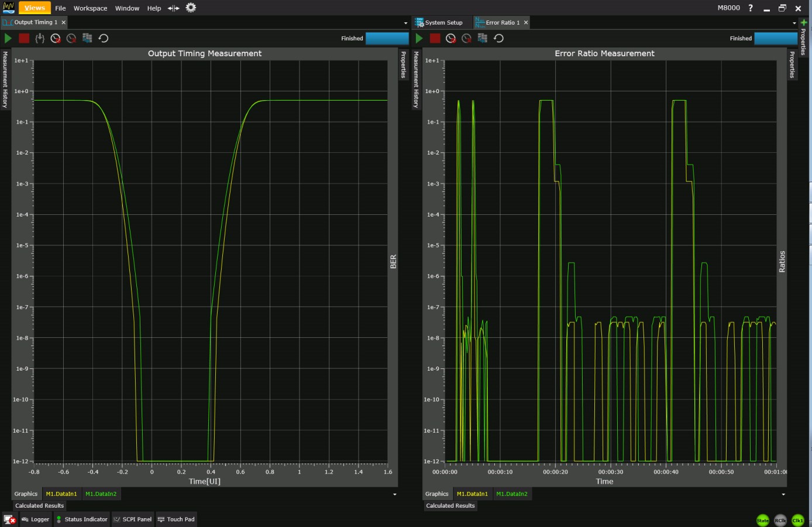Open the settings gear in the menu bar

[191, 8]
